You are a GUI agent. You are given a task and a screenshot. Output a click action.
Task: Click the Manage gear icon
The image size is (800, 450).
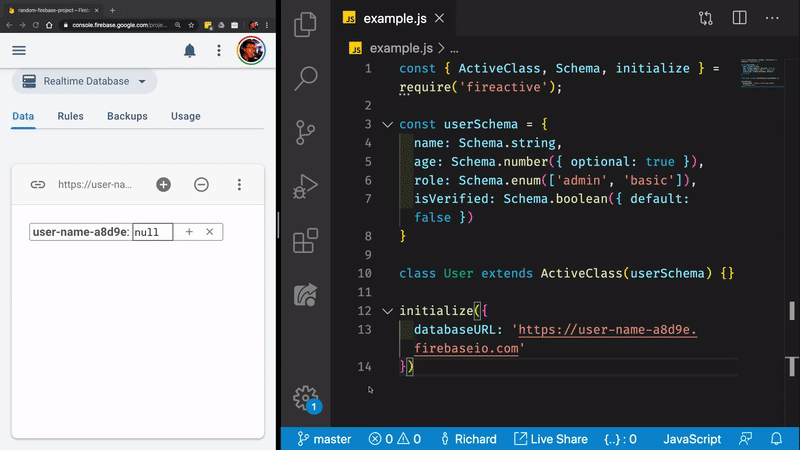click(305, 397)
